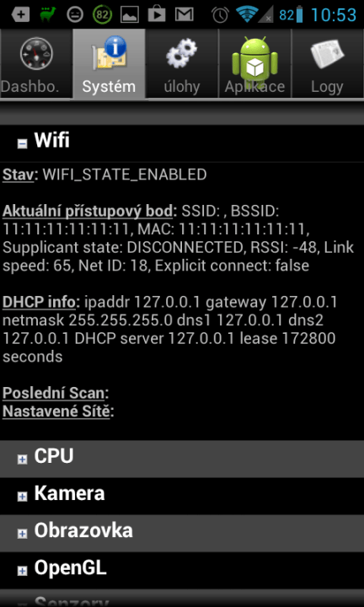
Task: Open the Dashboard gauge tab icon
Action: coord(36,54)
